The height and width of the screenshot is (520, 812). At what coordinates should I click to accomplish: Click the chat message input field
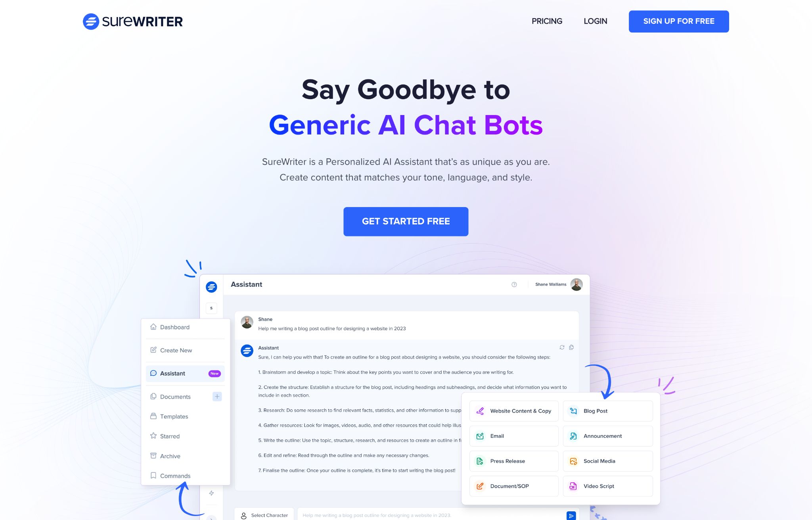tap(430, 515)
